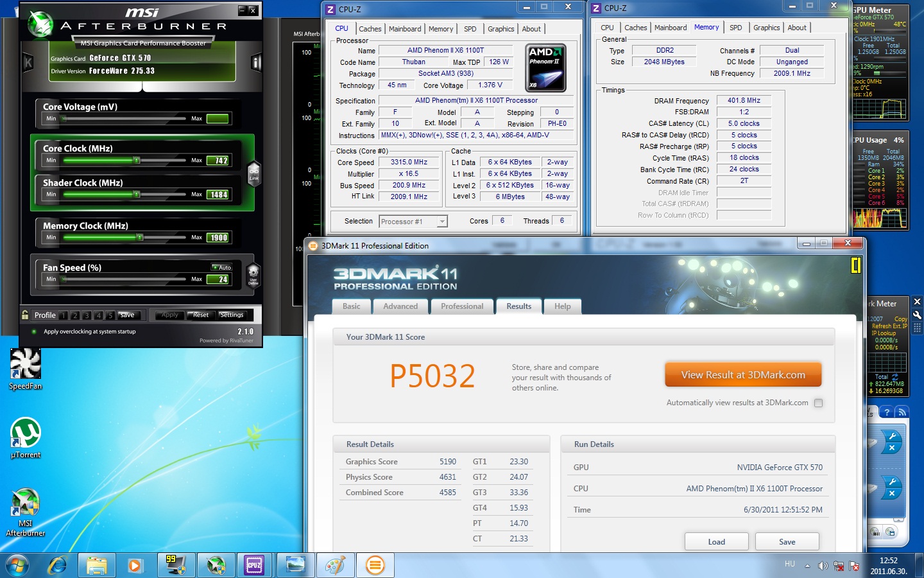The height and width of the screenshot is (578, 924).
Task: Click Afterburner Kombustor K icon
Action: click(x=28, y=63)
